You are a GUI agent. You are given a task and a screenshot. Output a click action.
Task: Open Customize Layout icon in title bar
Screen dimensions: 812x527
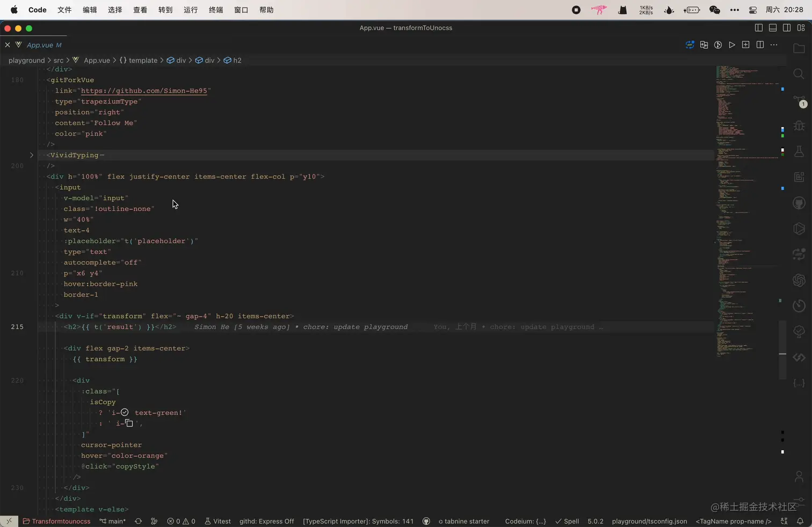click(801, 28)
